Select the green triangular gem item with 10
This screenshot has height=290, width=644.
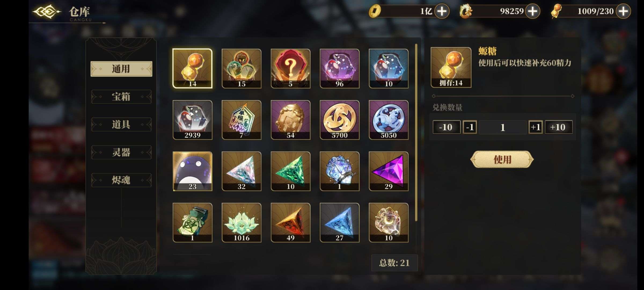(291, 171)
